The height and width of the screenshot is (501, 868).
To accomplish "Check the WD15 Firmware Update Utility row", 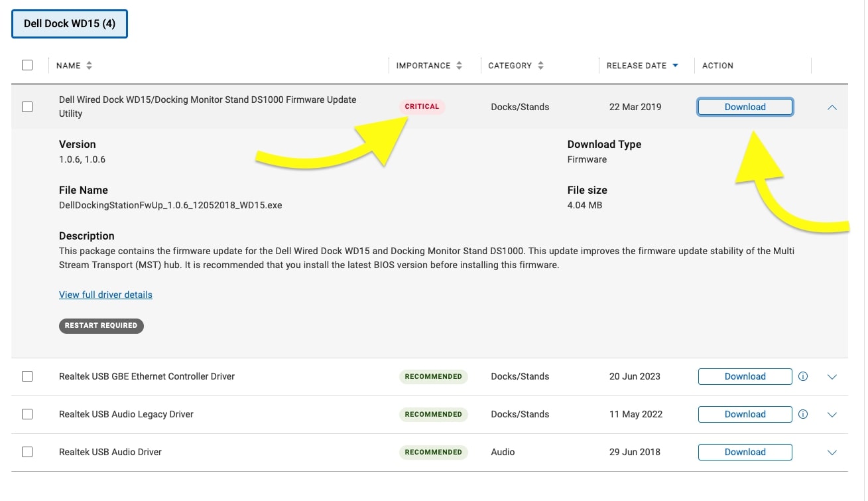I will pyautogui.click(x=27, y=107).
